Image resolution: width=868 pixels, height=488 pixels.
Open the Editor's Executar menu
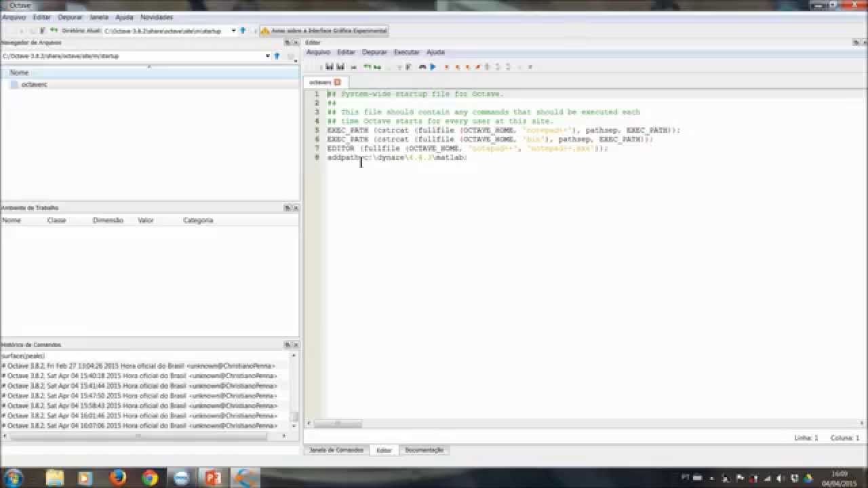point(407,52)
